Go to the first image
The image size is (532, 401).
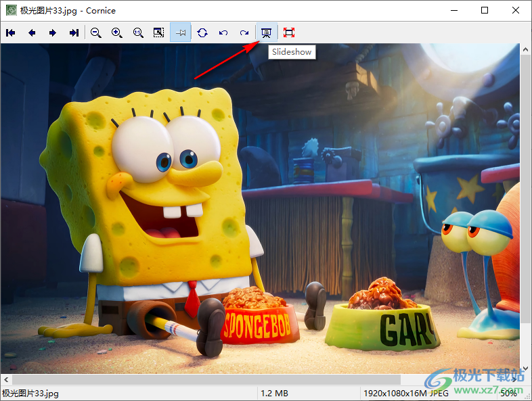11,32
